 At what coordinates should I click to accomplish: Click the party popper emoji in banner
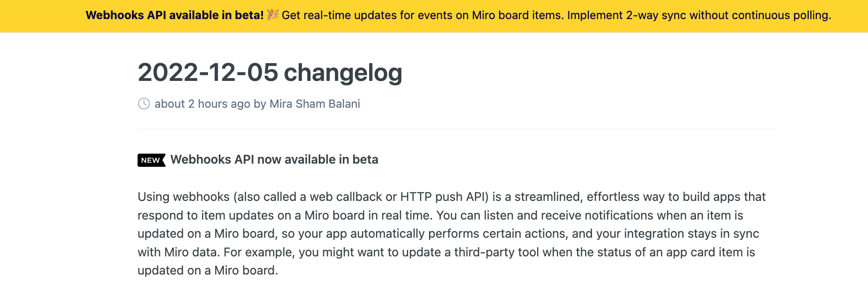click(273, 15)
